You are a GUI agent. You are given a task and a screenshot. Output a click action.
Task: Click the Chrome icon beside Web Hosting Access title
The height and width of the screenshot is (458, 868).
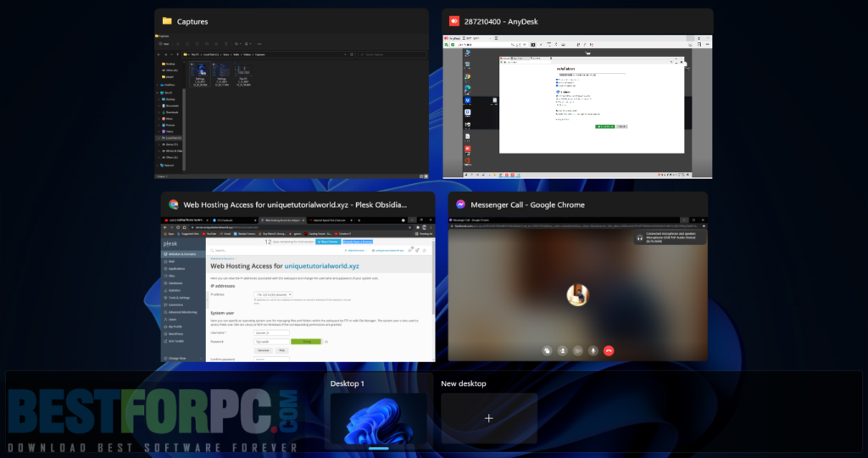[x=173, y=204]
